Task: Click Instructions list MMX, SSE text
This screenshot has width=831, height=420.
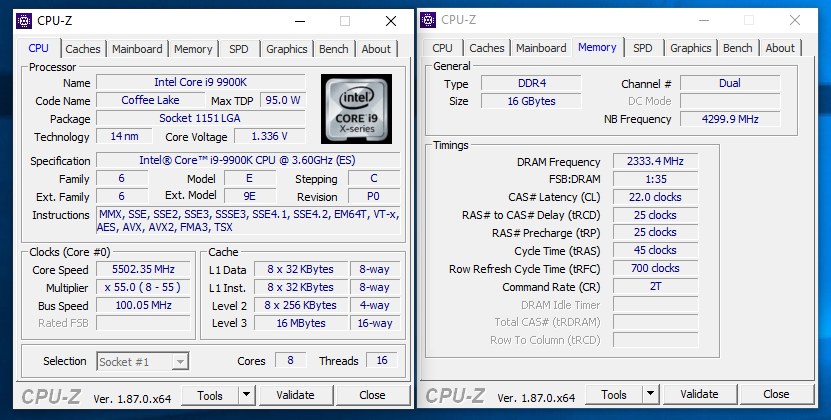Action: pyautogui.click(x=247, y=221)
